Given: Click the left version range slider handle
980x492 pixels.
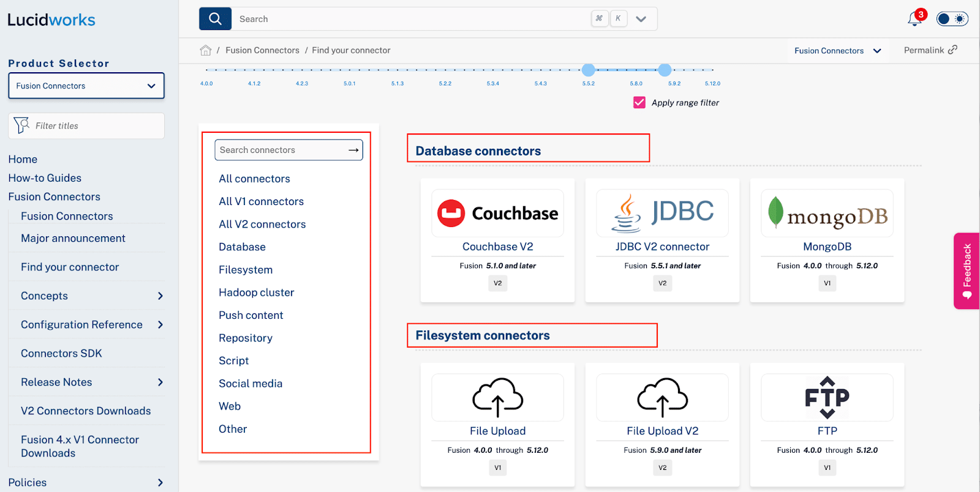Looking at the screenshot, I should pyautogui.click(x=589, y=70).
